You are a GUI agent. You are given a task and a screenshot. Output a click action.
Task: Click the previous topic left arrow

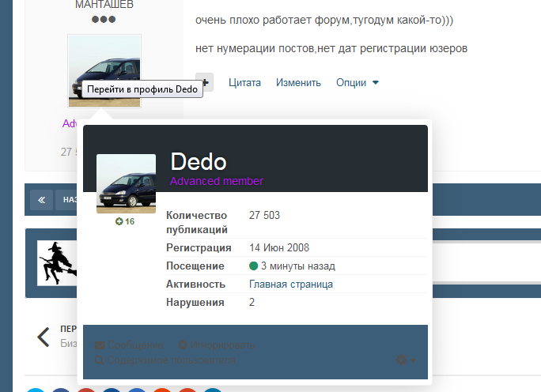click(44, 337)
